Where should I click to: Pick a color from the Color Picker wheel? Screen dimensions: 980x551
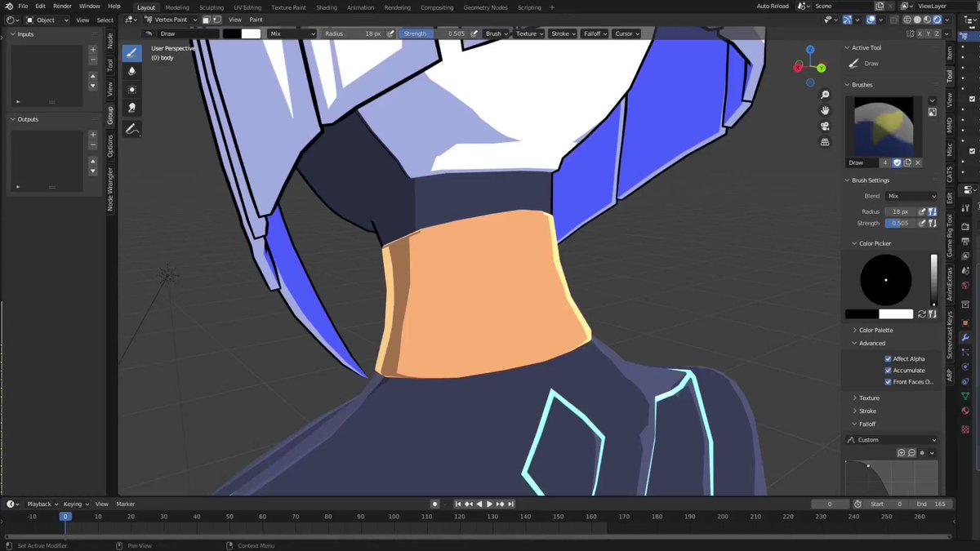[x=885, y=279]
